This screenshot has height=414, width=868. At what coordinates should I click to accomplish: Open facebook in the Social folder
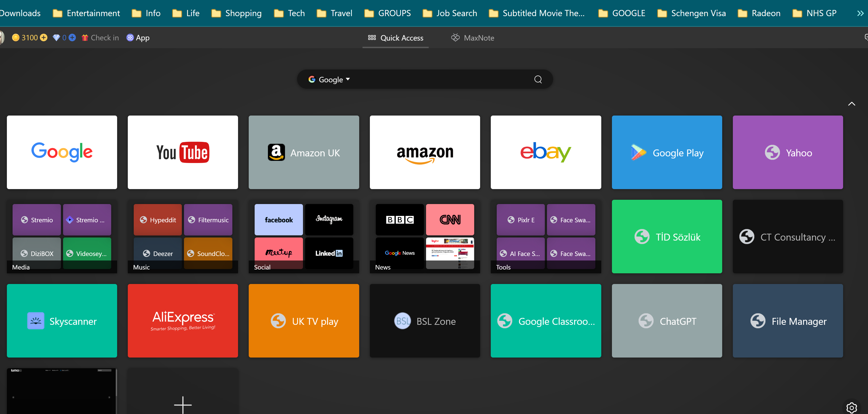(x=279, y=219)
